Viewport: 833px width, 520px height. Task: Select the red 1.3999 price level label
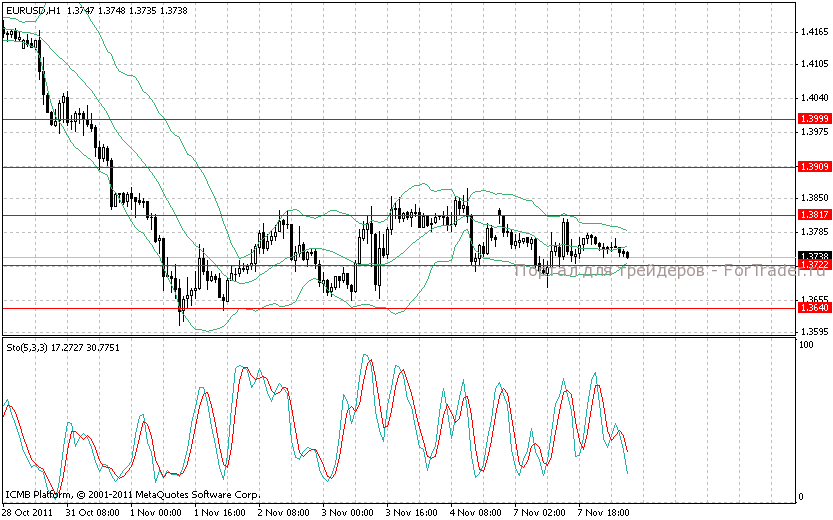tap(814, 119)
